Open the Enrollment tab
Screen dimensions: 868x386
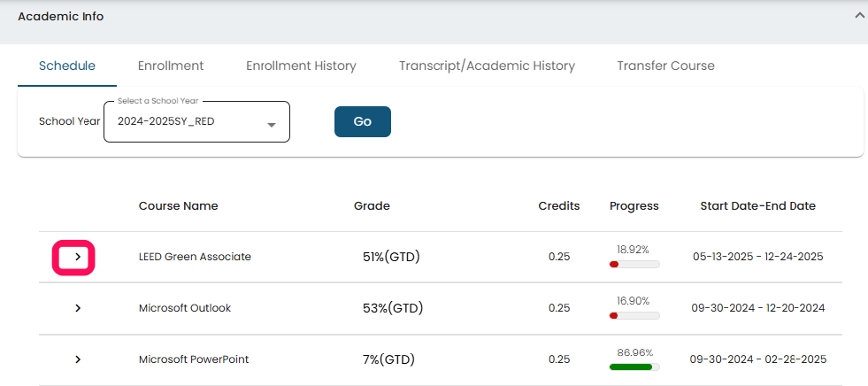pyautogui.click(x=171, y=66)
